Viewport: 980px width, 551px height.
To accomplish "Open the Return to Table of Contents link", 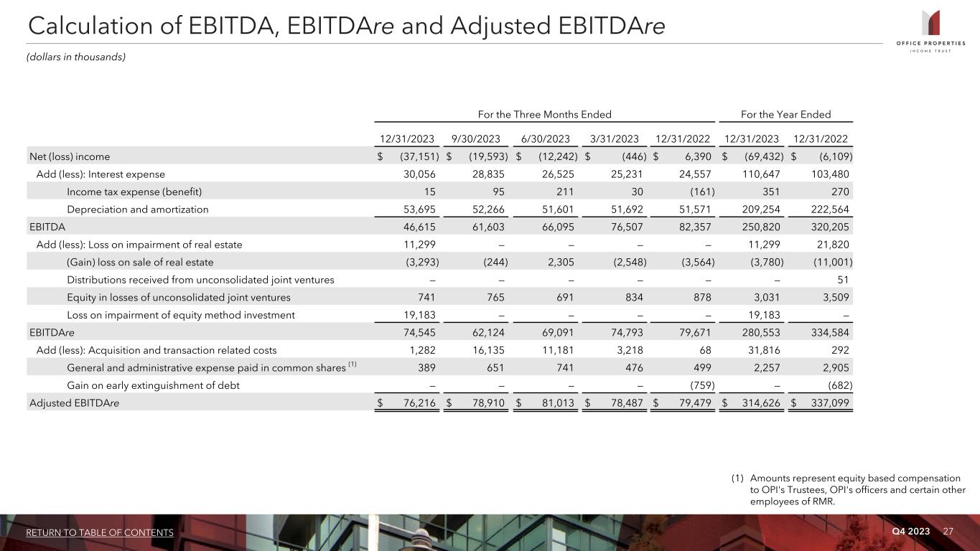I will tap(100, 532).
